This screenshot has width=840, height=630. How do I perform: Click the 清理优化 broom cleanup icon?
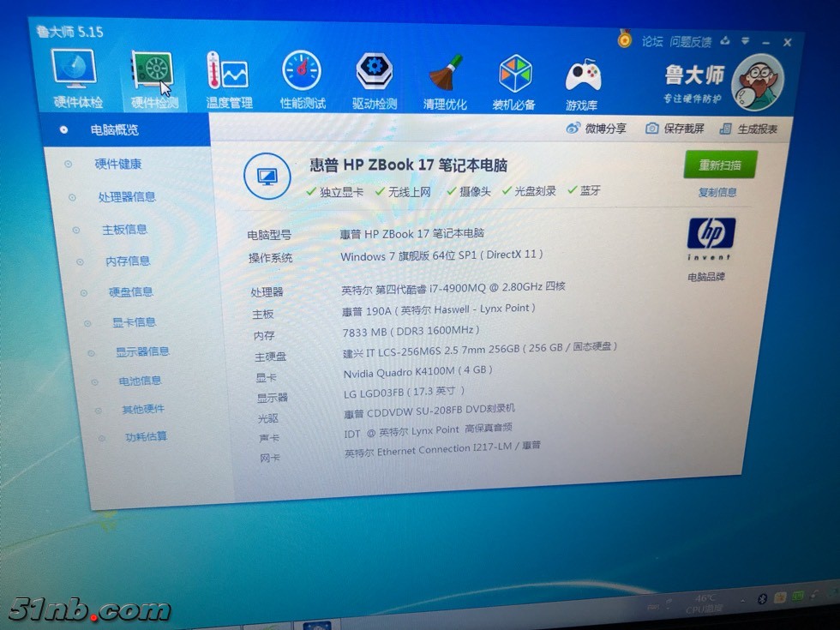point(445,81)
